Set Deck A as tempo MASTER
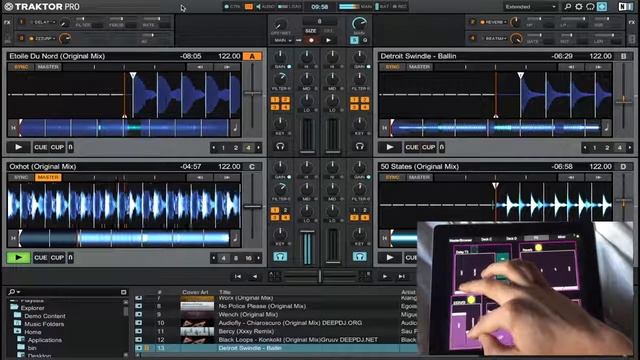Viewport: 640px width, 360px height. pyautogui.click(x=48, y=67)
